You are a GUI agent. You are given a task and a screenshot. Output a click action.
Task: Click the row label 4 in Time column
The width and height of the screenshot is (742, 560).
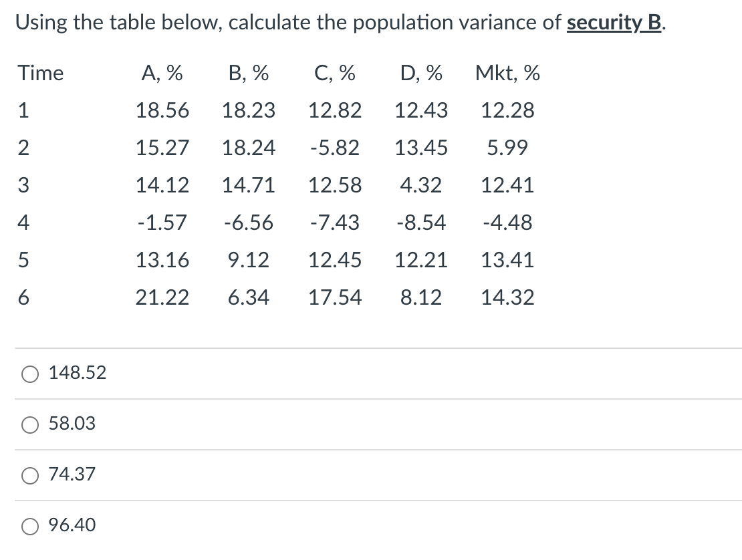tap(23, 223)
